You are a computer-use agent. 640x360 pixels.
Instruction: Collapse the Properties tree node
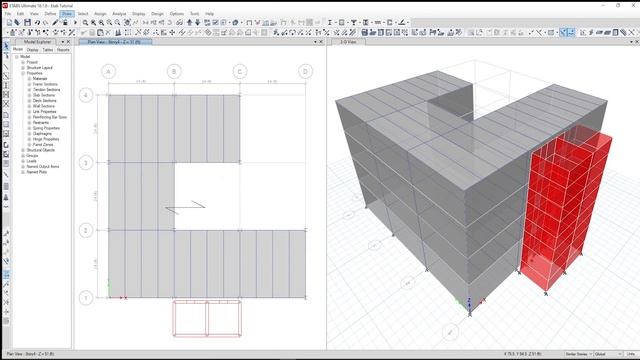23,73
